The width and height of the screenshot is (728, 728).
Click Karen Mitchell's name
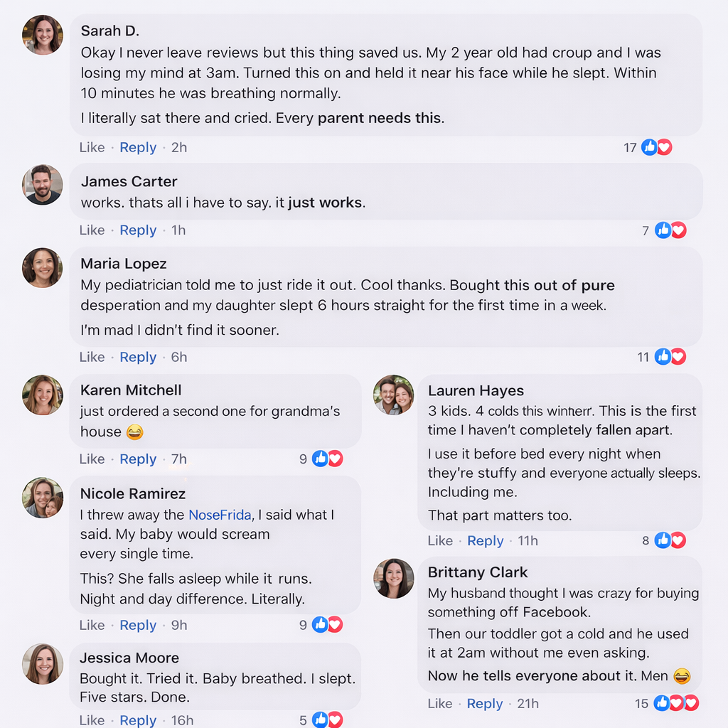click(131, 390)
